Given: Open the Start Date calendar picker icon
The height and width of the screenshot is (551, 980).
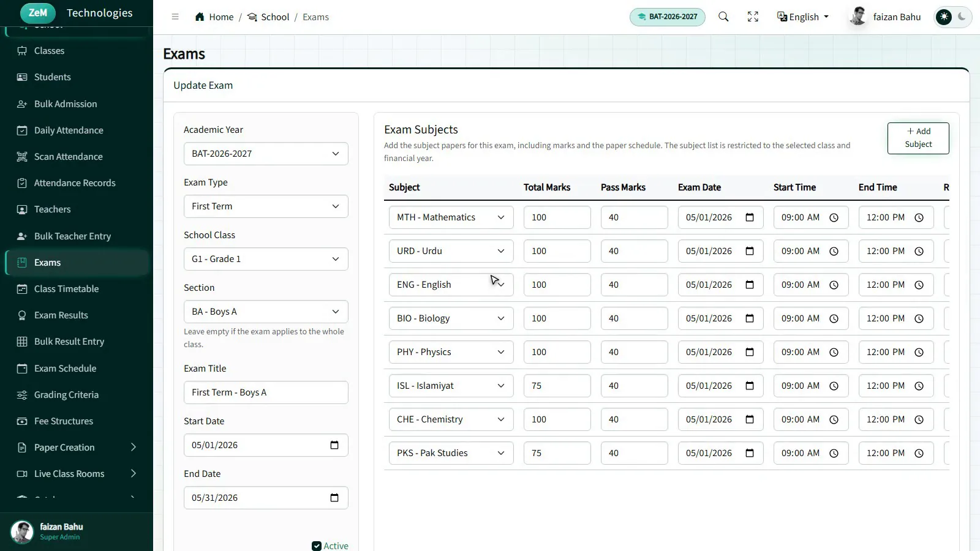Looking at the screenshot, I should [x=334, y=445].
